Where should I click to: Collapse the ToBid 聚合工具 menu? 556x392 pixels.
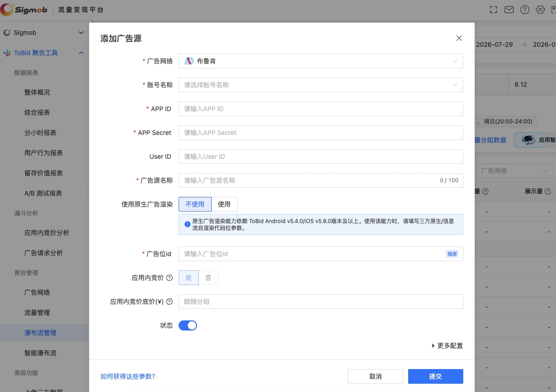(81, 53)
